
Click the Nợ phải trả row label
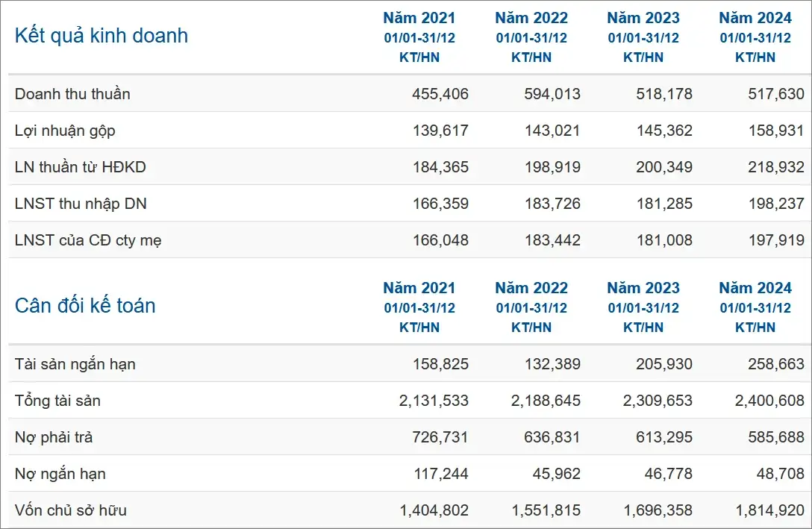click(x=53, y=437)
